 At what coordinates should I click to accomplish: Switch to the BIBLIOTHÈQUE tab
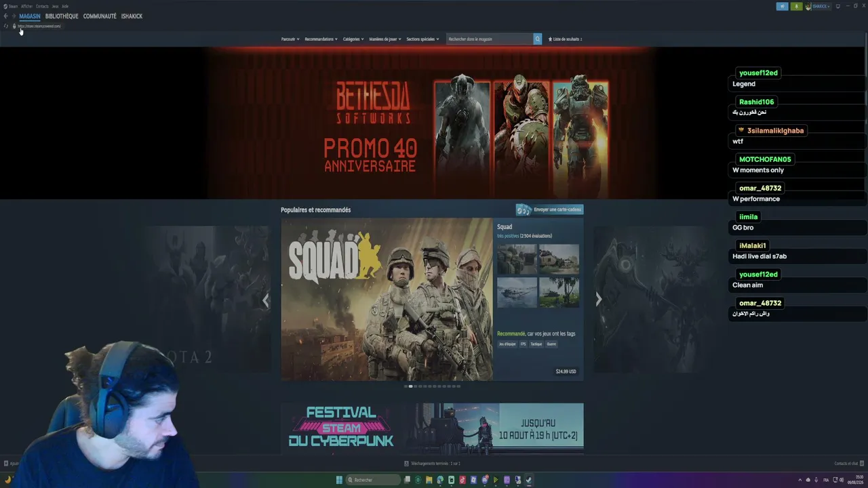tap(62, 16)
